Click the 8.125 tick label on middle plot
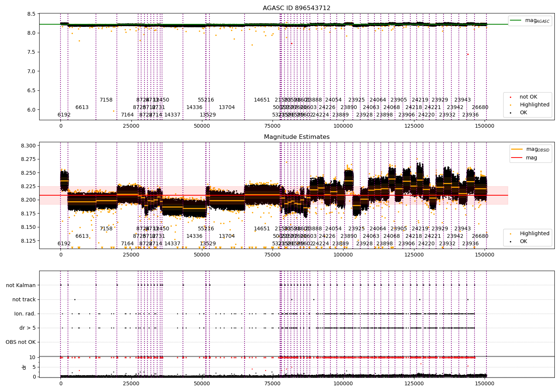Viewport: 560px width, 392px height. point(28,241)
